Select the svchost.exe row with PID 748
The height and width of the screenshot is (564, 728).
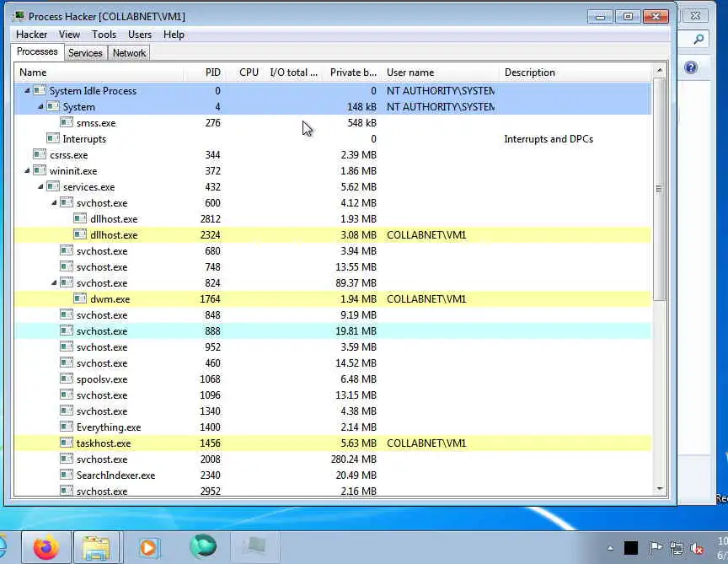click(x=333, y=266)
